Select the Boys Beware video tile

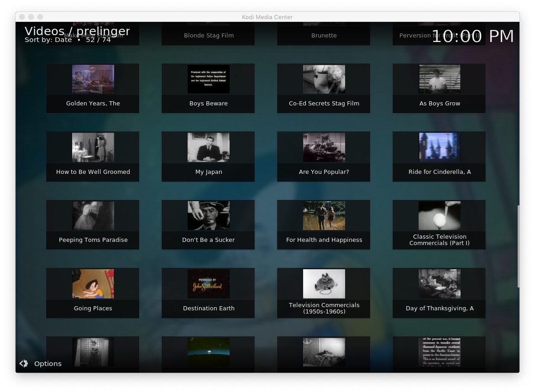pyautogui.click(x=208, y=88)
